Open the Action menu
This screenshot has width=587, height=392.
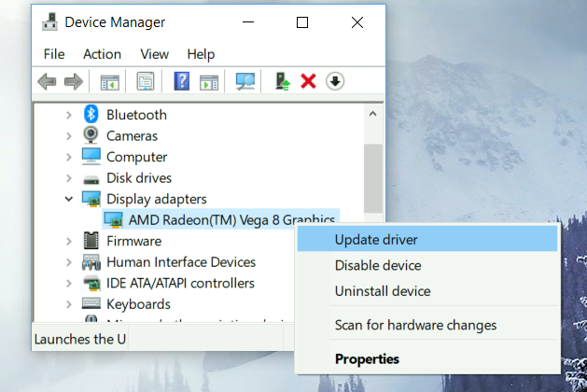(x=102, y=54)
